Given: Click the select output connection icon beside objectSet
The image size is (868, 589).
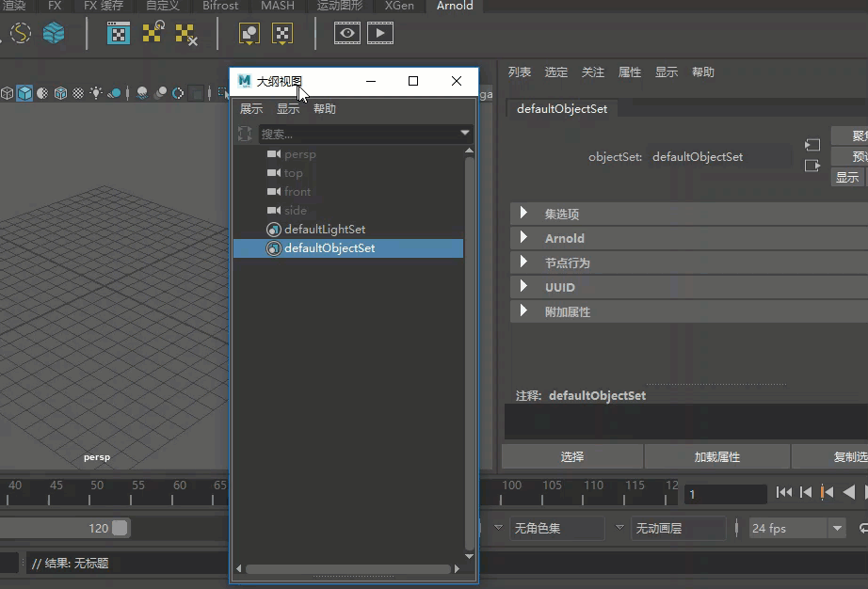Looking at the screenshot, I should 812,166.
